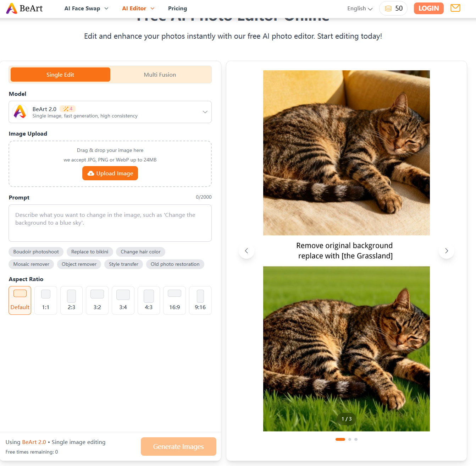Open the Pricing menu item
This screenshot has width=476, height=466.
[177, 9]
